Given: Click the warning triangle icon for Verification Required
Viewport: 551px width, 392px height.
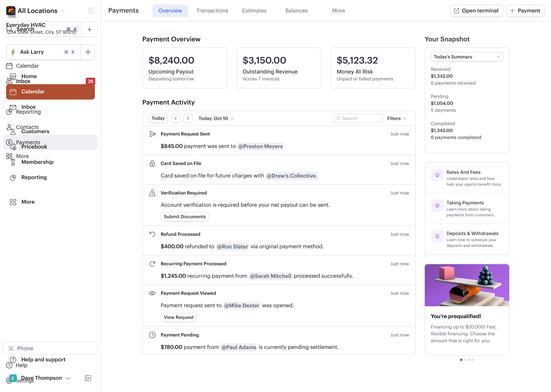Looking at the screenshot, I should (x=152, y=193).
